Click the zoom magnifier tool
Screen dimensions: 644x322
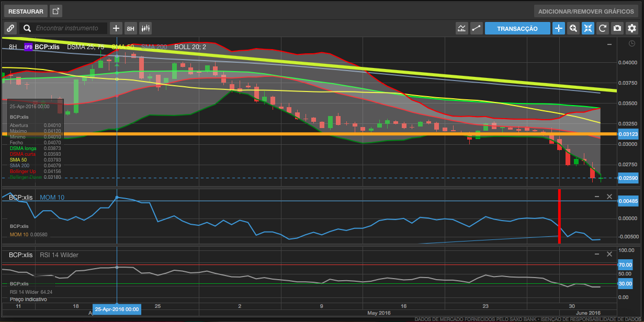pos(573,28)
